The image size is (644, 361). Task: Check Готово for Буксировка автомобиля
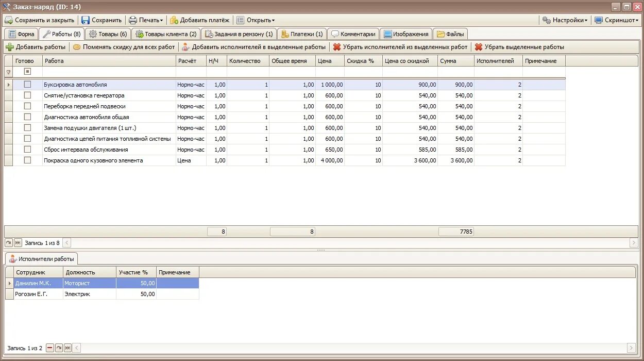coord(28,84)
